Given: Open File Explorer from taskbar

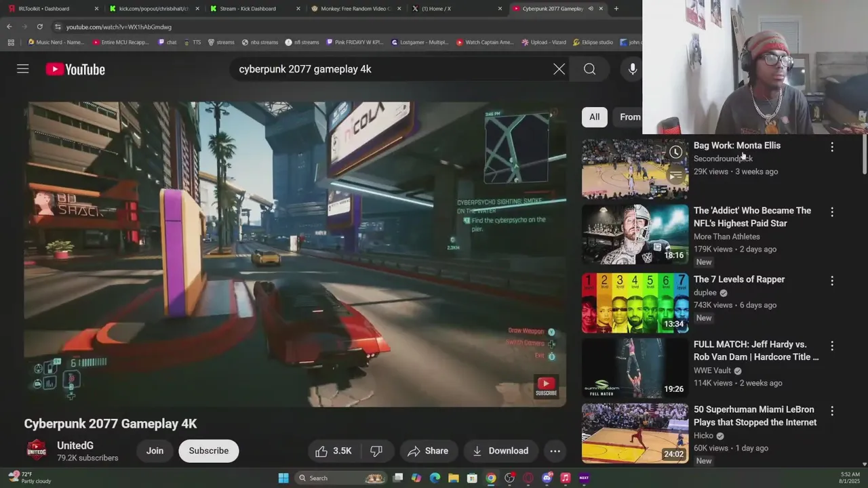Looking at the screenshot, I should 454,478.
